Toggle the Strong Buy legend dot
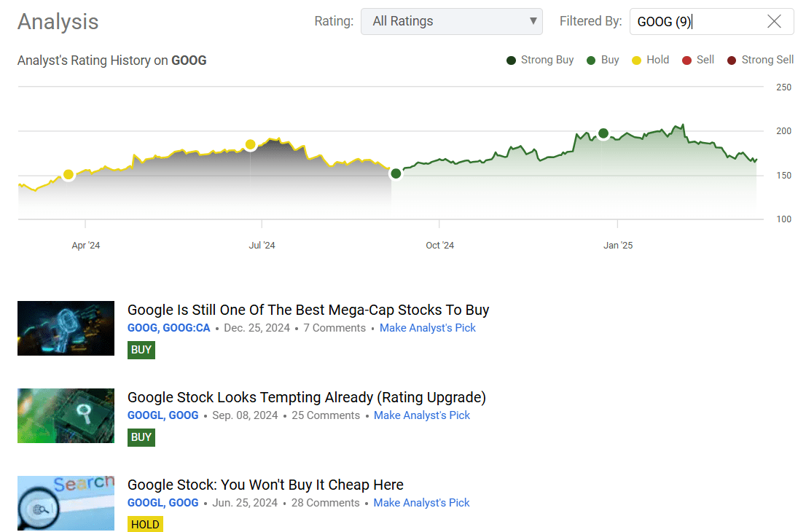The image size is (806, 532). tap(512, 60)
